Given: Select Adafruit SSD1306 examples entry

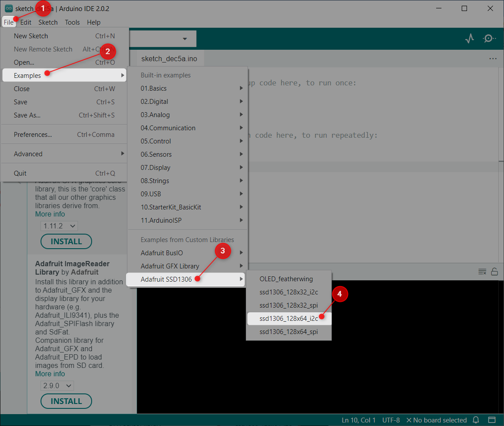Looking at the screenshot, I should [186, 279].
